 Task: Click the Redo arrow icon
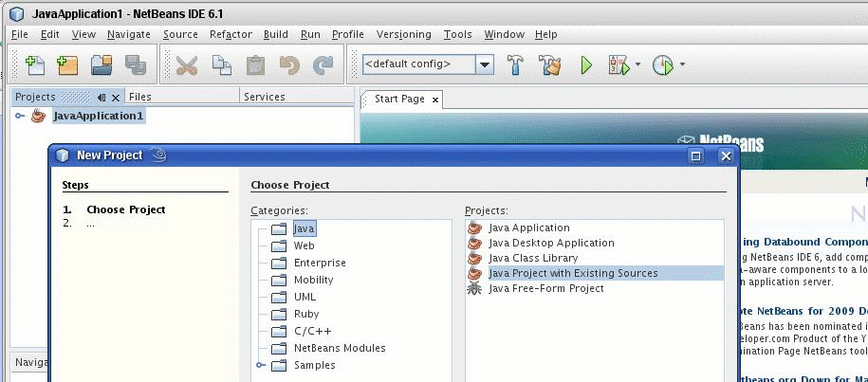pos(323,65)
